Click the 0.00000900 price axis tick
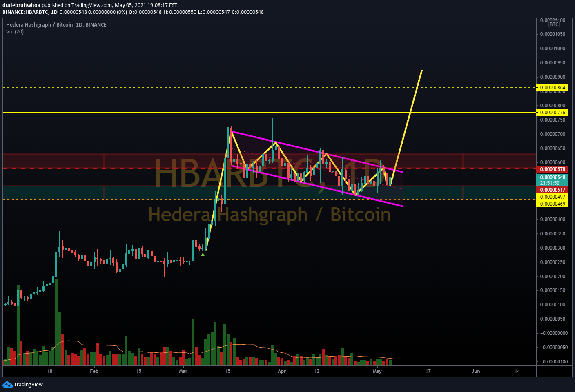This screenshot has height=392, width=575. (553, 77)
